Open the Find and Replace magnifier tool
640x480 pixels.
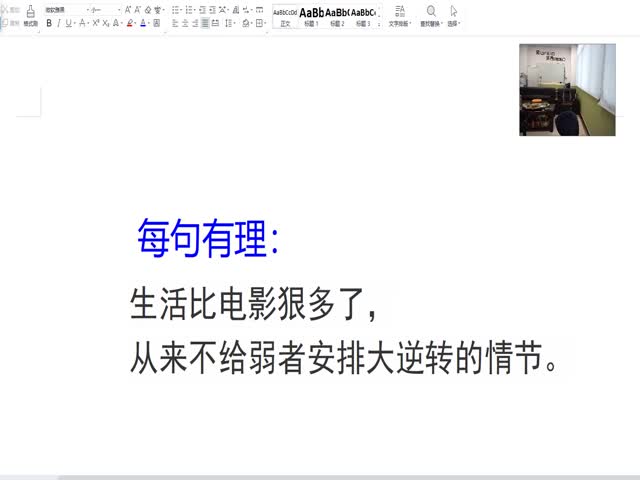pyautogui.click(x=431, y=14)
